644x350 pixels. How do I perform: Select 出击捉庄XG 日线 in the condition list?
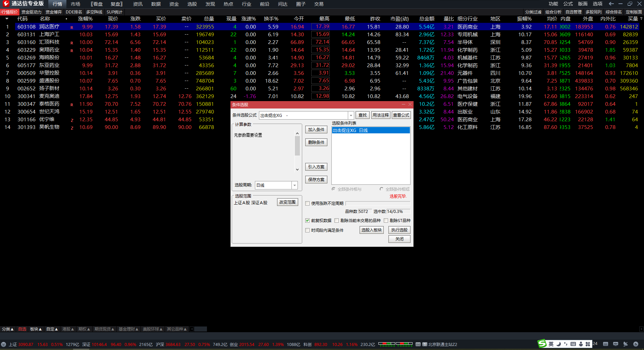(x=371, y=130)
